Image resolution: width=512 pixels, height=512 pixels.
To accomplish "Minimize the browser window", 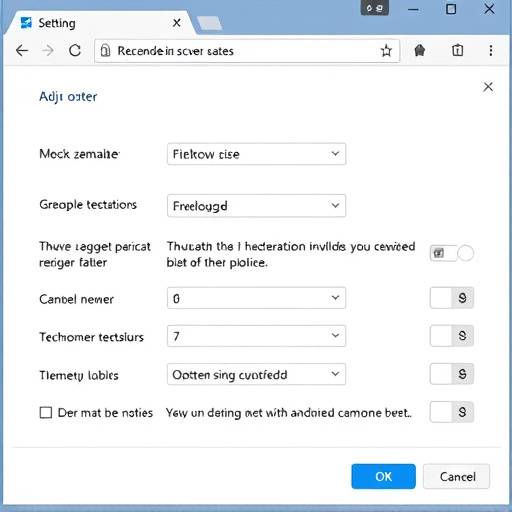I will (x=413, y=9).
